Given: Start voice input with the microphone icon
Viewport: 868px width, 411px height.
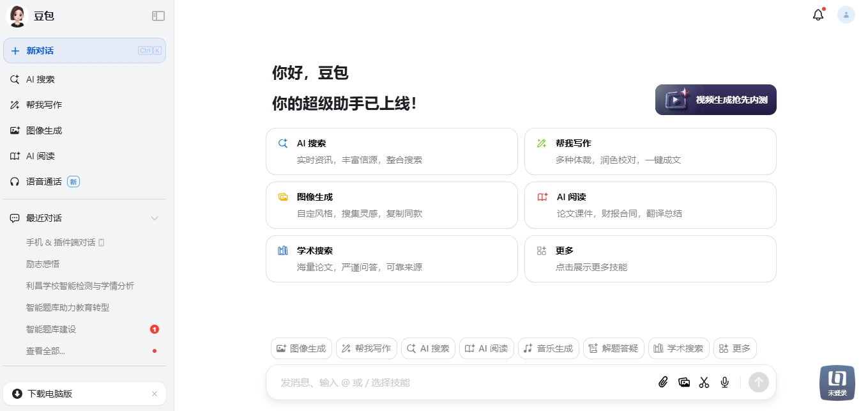Looking at the screenshot, I should click(725, 382).
